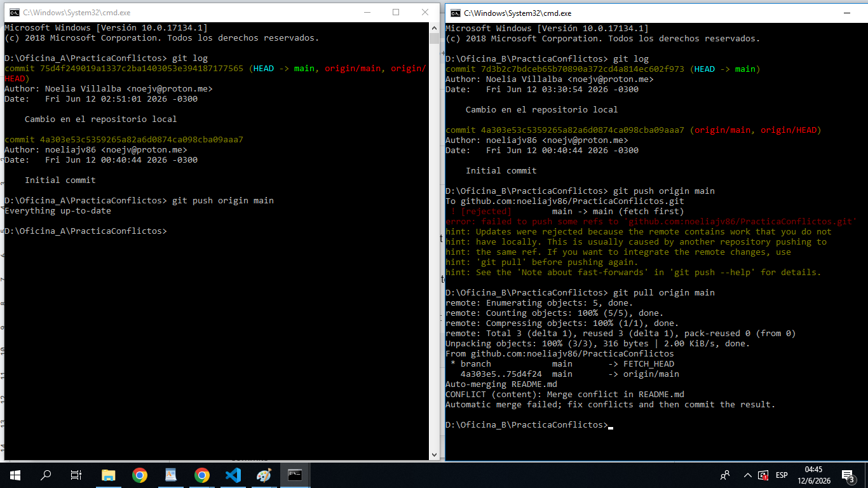Click 'CONFLICT (content): Merge conflict in README.md'
This screenshot has width=868, height=488.
[565, 394]
